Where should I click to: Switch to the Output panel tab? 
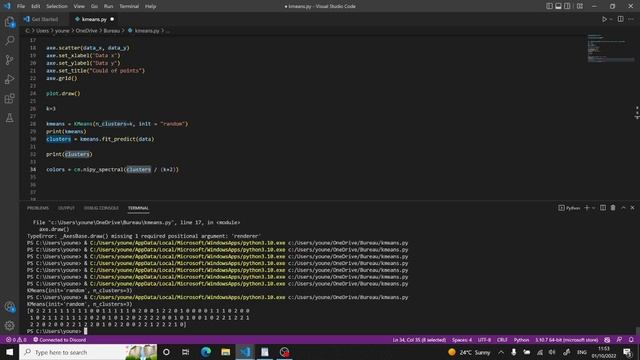click(x=66, y=208)
